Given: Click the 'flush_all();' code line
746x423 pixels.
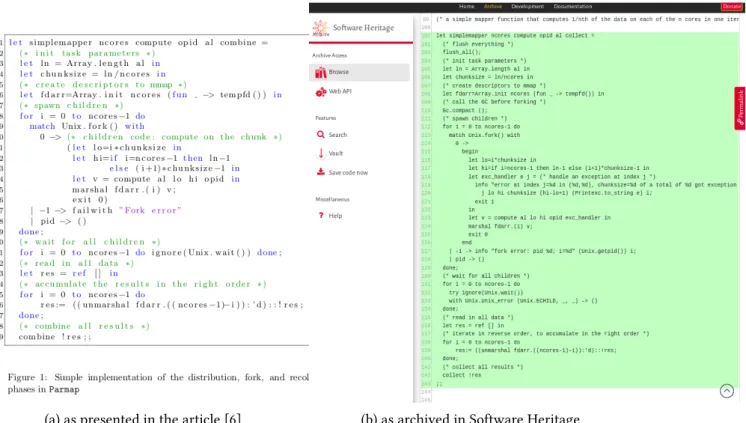Looking at the screenshot, I should coord(461,52).
